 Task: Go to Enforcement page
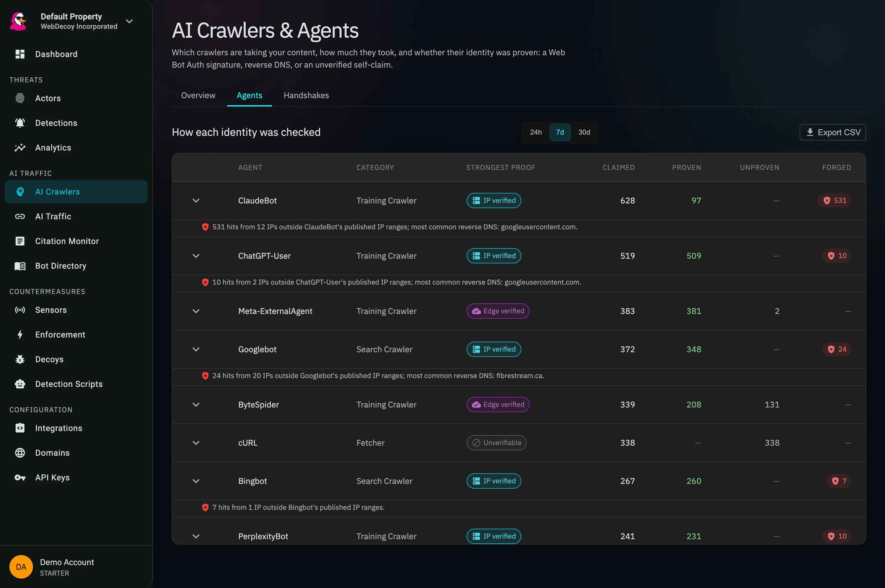click(76, 335)
